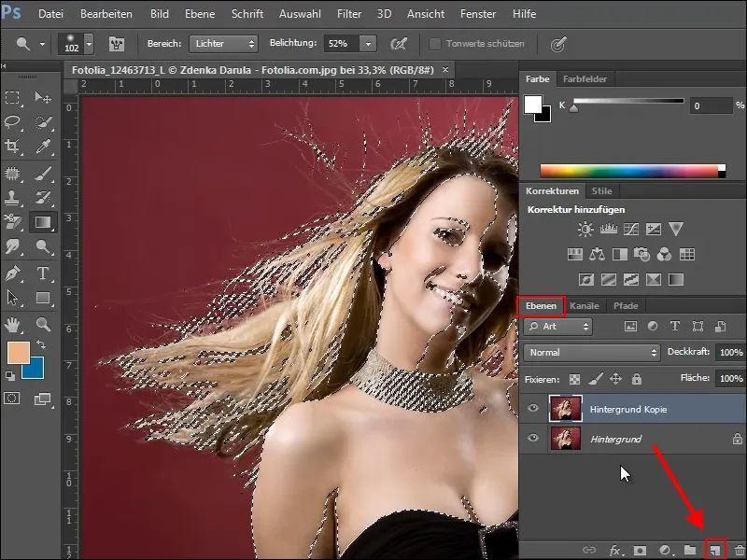Select the Clone Stamp tool

[12, 198]
